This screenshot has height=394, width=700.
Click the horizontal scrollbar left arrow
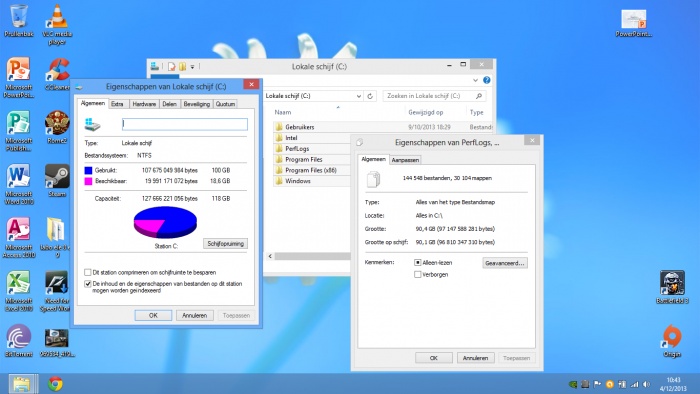point(270,256)
